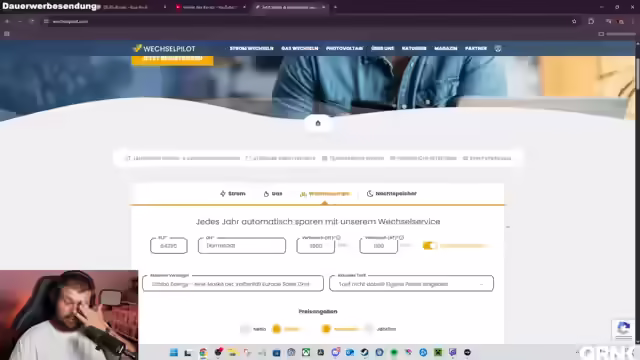Close the active Wechselpilot browser tab
This screenshot has width=640, height=360.
click(324, 7)
